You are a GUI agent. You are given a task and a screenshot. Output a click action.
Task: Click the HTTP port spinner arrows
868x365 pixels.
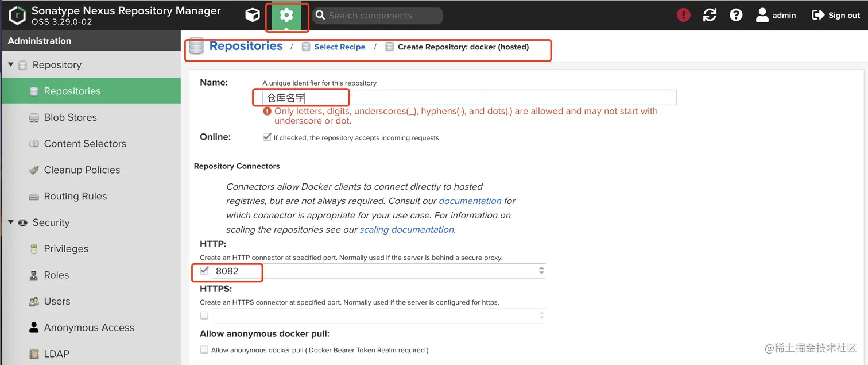coord(541,271)
